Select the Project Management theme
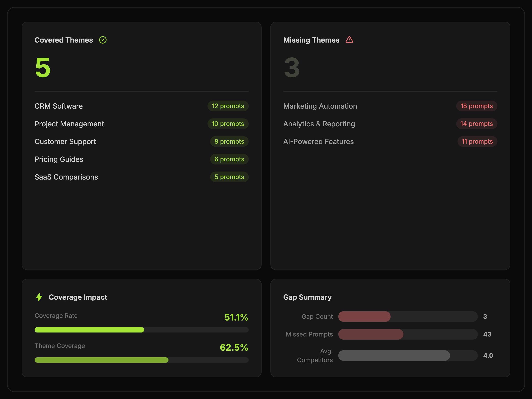This screenshot has height=399, width=532. point(69,124)
